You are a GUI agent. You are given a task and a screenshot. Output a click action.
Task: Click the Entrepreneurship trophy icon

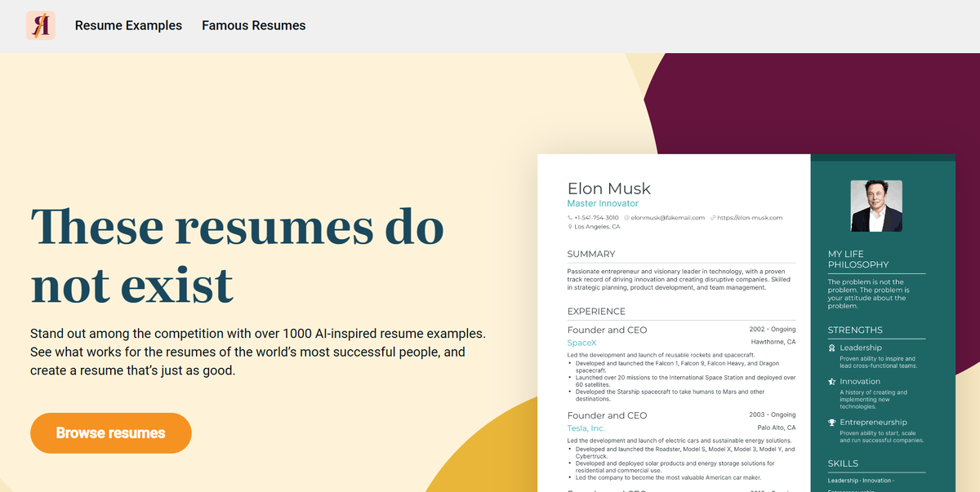[x=831, y=423]
